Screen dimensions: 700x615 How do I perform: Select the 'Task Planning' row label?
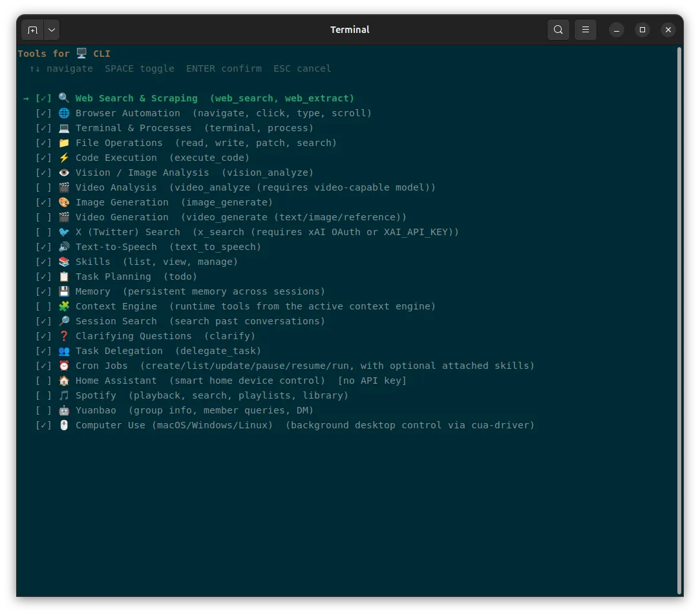113,276
